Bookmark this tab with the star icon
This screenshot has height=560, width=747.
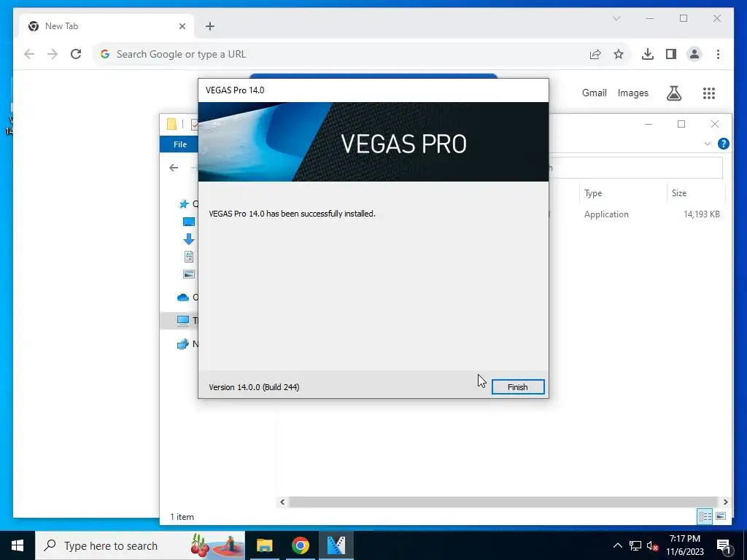pyautogui.click(x=619, y=54)
